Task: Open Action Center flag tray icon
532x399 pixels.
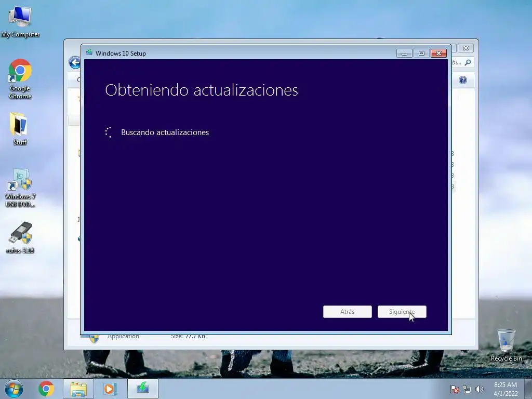Action: 455,389
